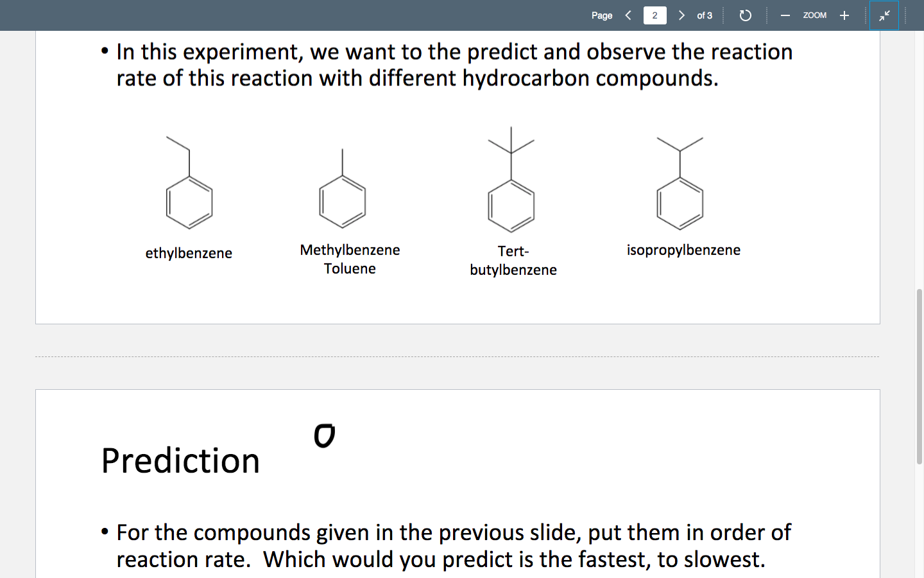Go to the previous page arrow
This screenshot has height=578, width=924.
628,15
